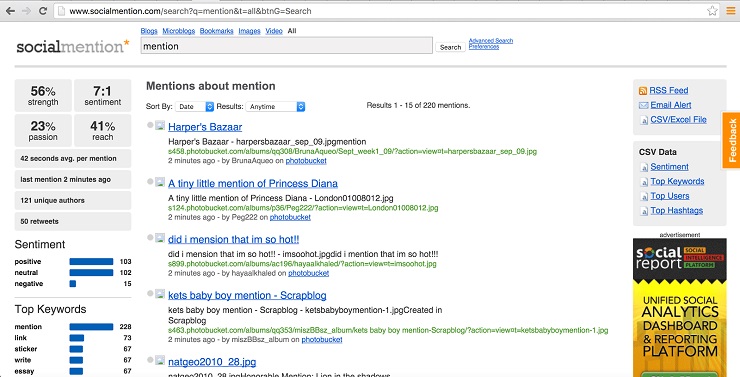Click the 'mention' top keyword bar

pos(91,327)
